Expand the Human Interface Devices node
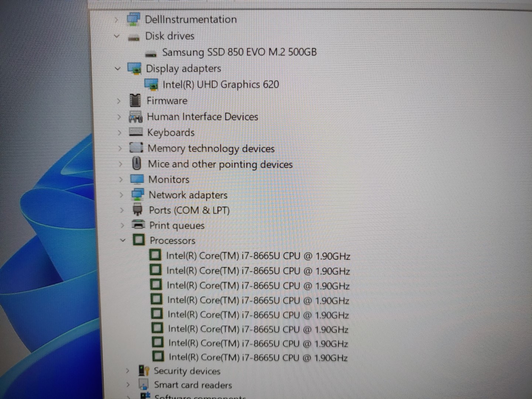This screenshot has height=399, width=532. (x=119, y=117)
